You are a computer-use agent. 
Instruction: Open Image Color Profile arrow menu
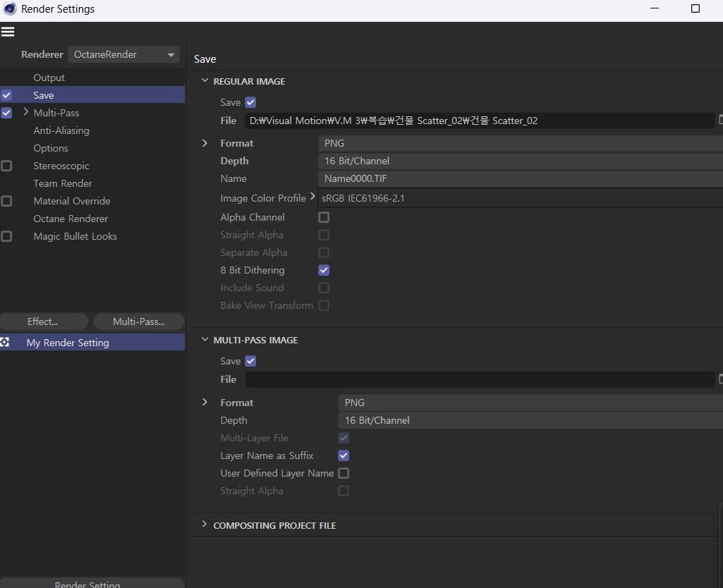(312, 197)
